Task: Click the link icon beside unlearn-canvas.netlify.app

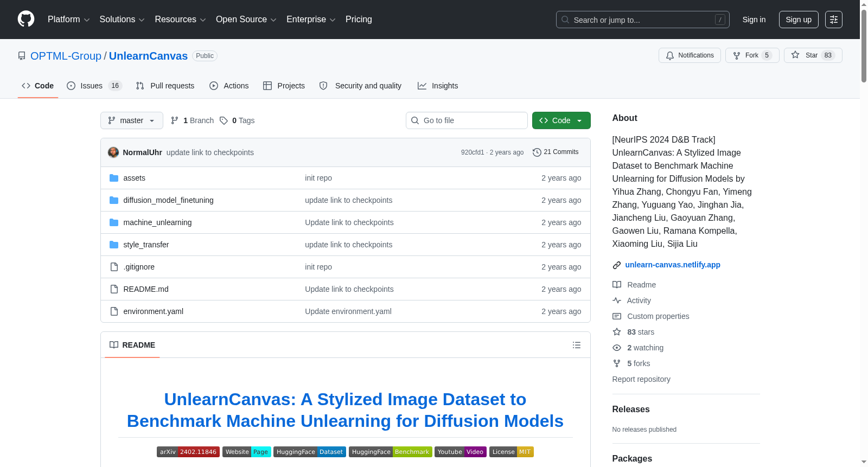Action: coord(617,265)
